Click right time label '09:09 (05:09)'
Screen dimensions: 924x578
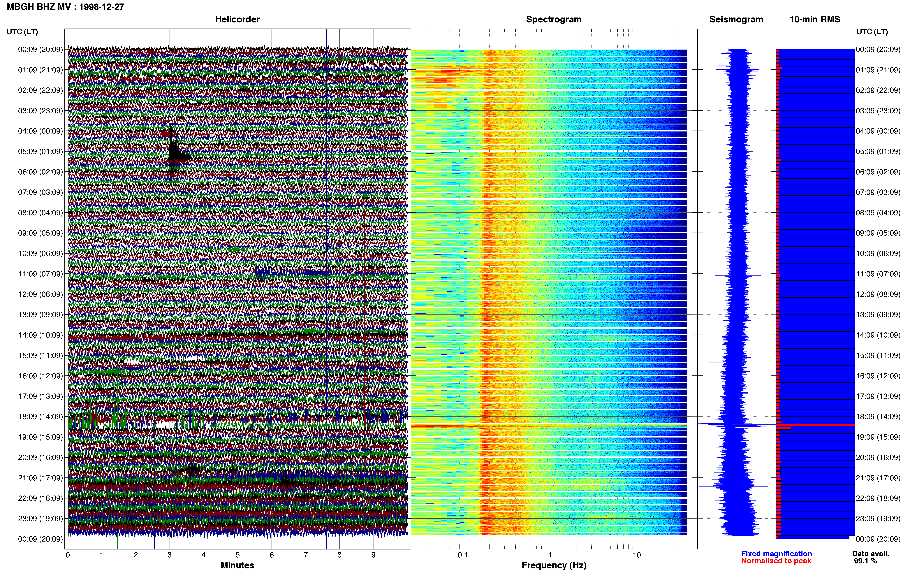[878, 233]
